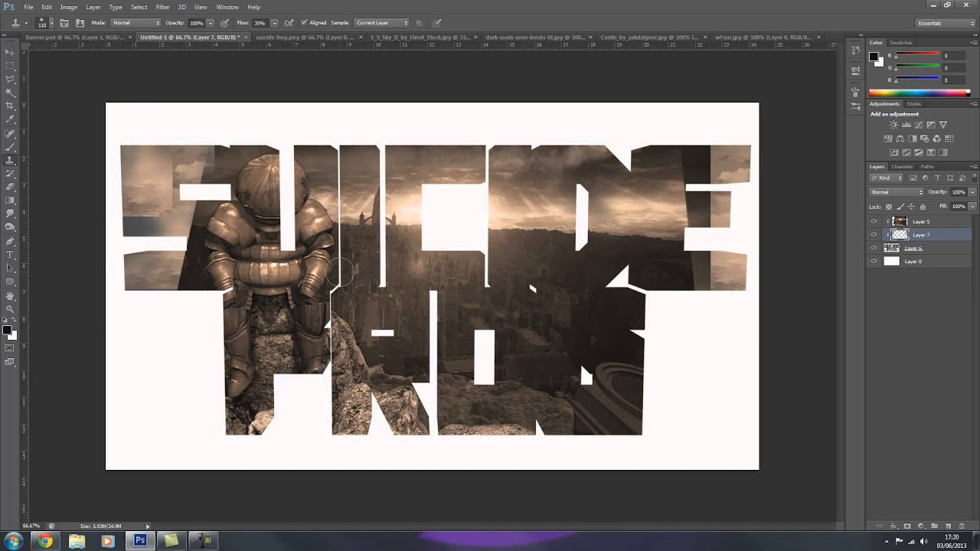Hide Layer 0 visibility eye
Viewport: 980px width, 551px height.
[874, 261]
